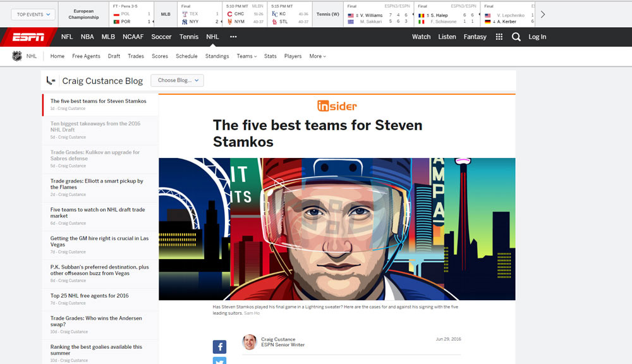Open the Trades tab

tap(136, 56)
